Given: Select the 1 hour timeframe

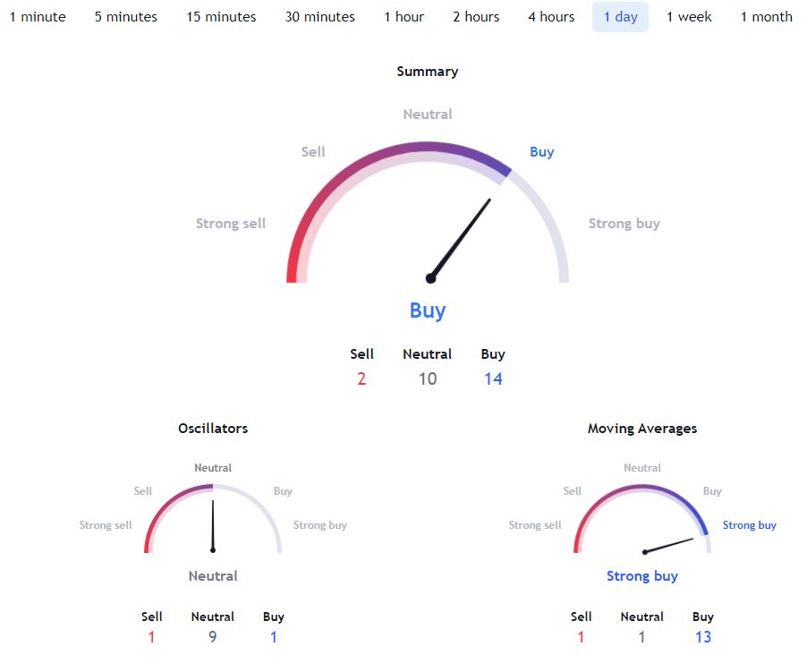Looking at the screenshot, I should (x=403, y=16).
